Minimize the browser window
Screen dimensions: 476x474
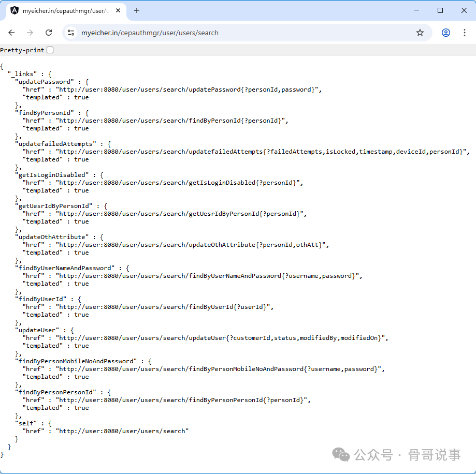pos(416,11)
